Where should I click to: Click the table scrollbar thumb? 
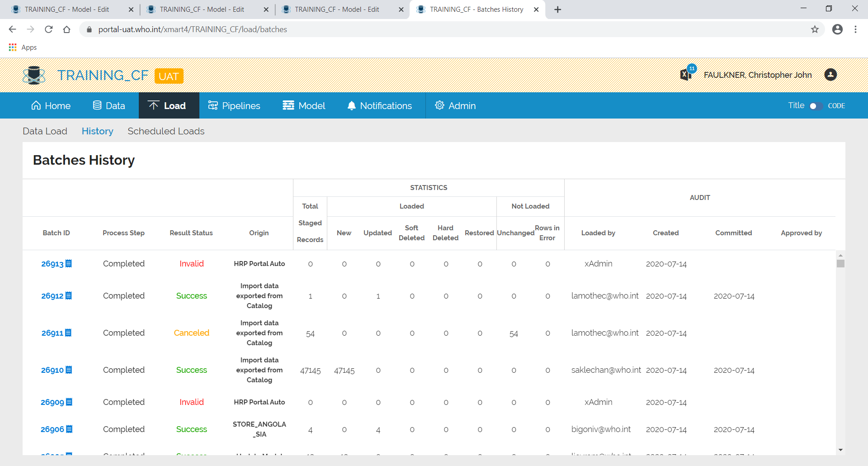840,263
